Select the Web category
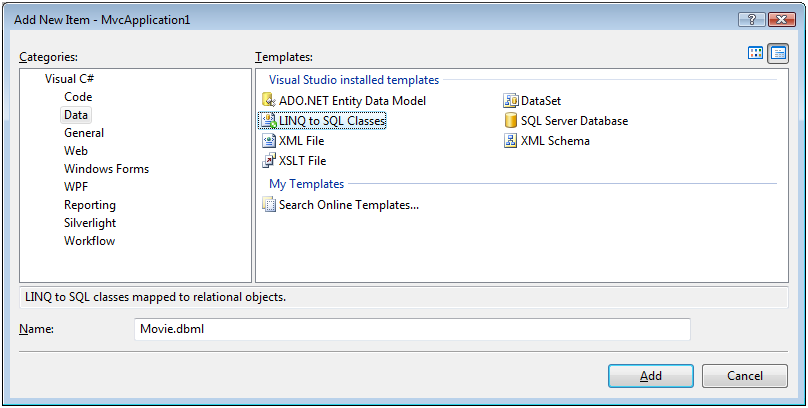 tap(76, 151)
